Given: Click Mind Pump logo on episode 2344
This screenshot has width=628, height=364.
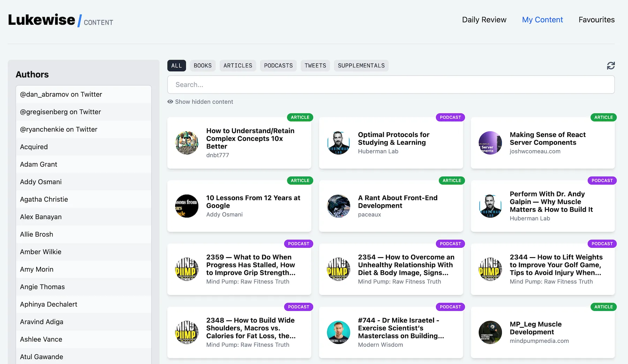Looking at the screenshot, I should coord(490,269).
